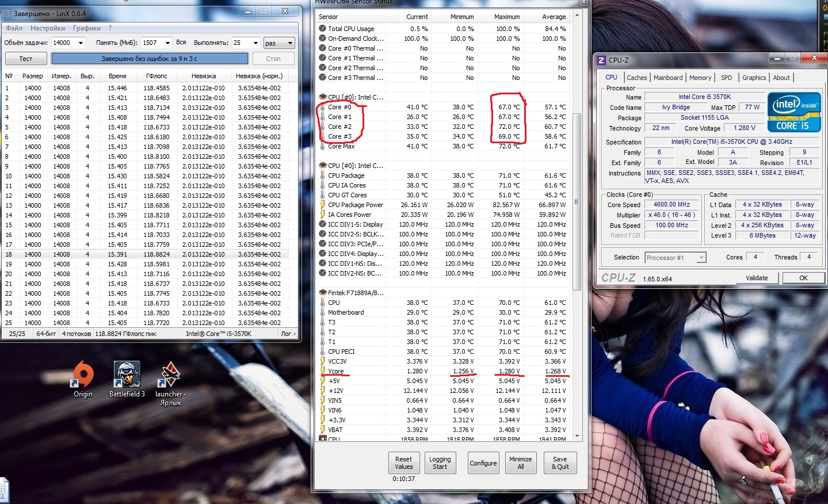Click the LinX completed progress bar
828x504 pixels.
point(150,59)
